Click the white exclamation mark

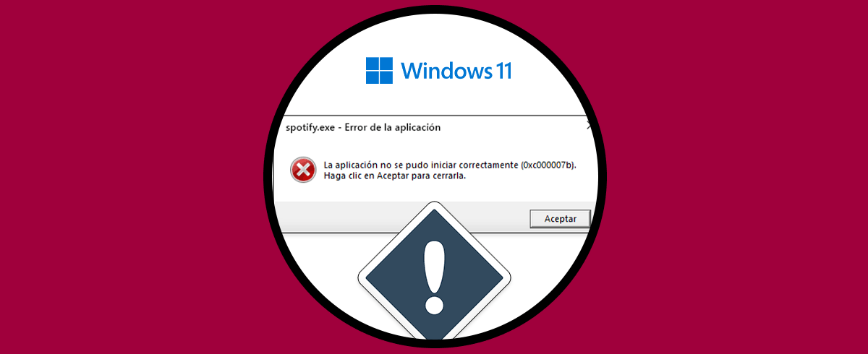pyautogui.click(x=434, y=277)
